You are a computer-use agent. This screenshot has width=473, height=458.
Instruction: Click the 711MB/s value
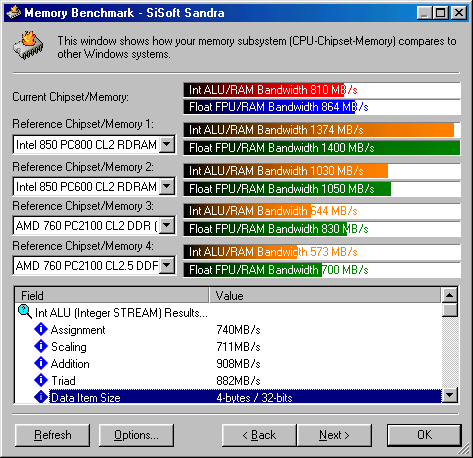[238, 347]
